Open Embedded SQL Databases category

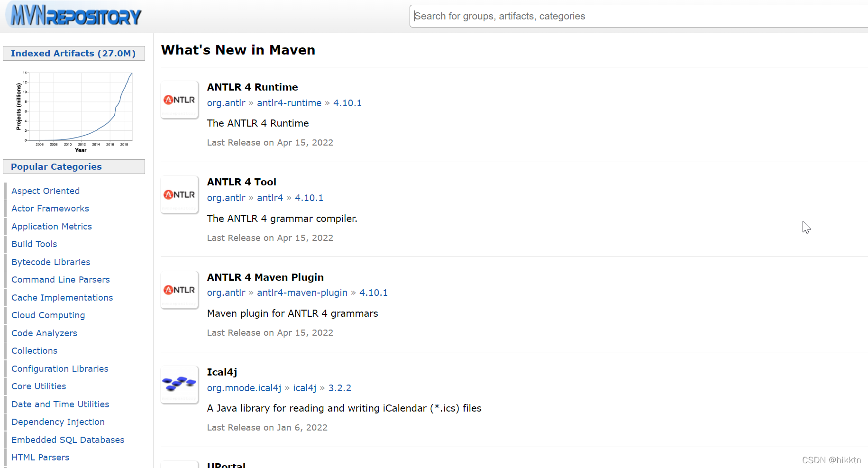click(68, 440)
